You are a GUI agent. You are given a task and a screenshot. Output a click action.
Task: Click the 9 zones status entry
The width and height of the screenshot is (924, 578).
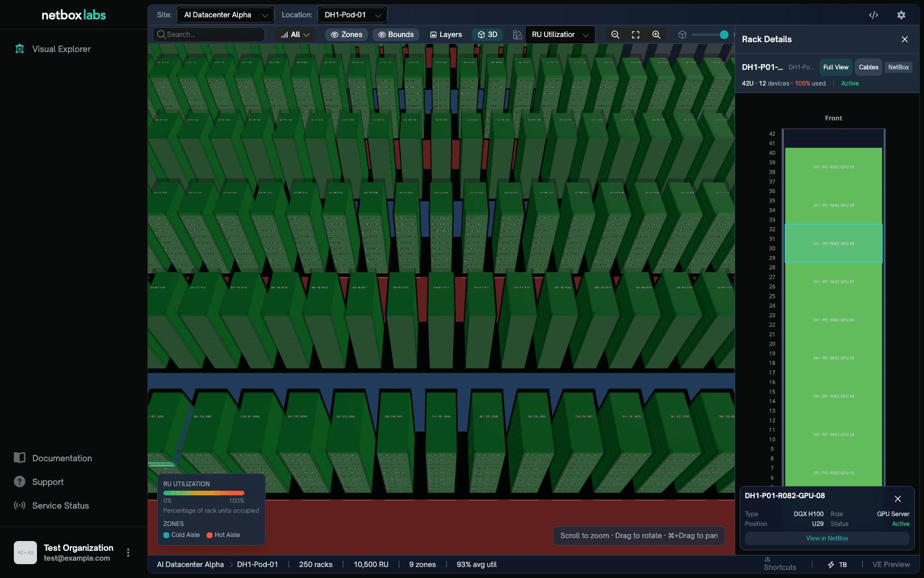click(x=422, y=565)
